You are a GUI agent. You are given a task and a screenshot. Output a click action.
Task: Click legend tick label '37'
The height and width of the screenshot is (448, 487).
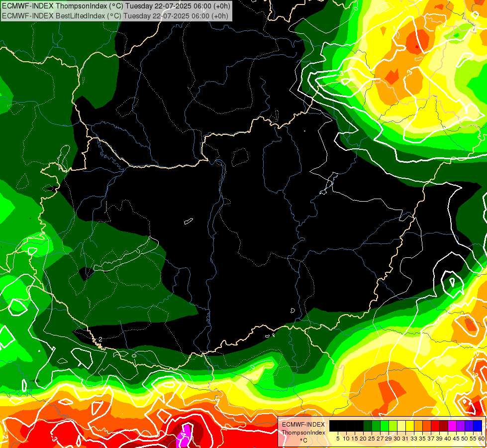(431, 439)
